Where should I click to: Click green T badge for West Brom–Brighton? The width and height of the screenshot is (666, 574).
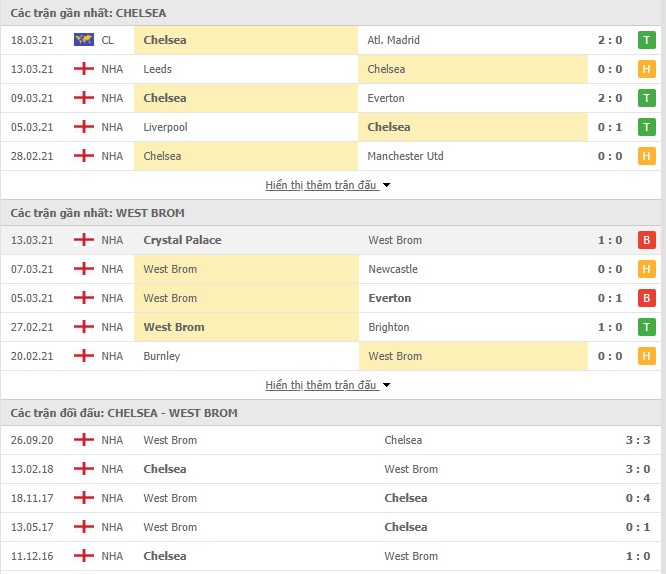tap(646, 327)
